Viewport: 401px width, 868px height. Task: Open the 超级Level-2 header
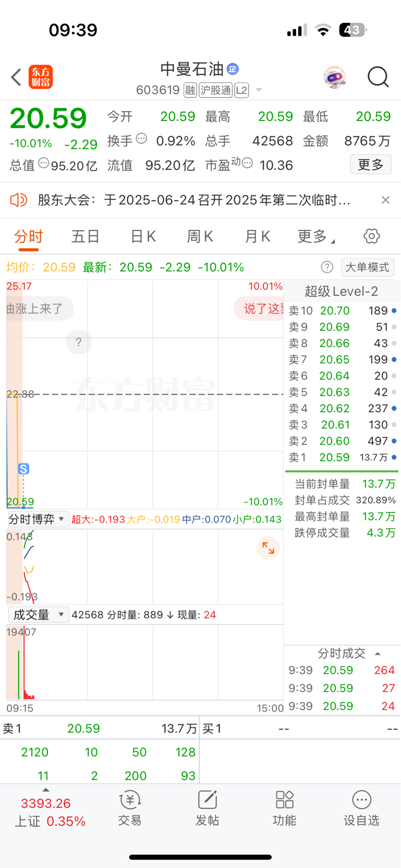[x=342, y=291]
